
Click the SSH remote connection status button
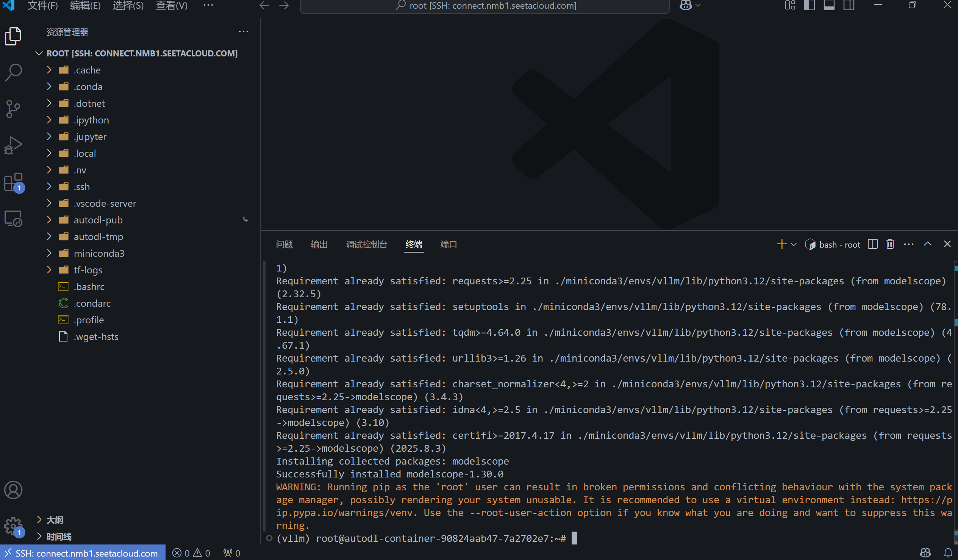click(x=83, y=553)
